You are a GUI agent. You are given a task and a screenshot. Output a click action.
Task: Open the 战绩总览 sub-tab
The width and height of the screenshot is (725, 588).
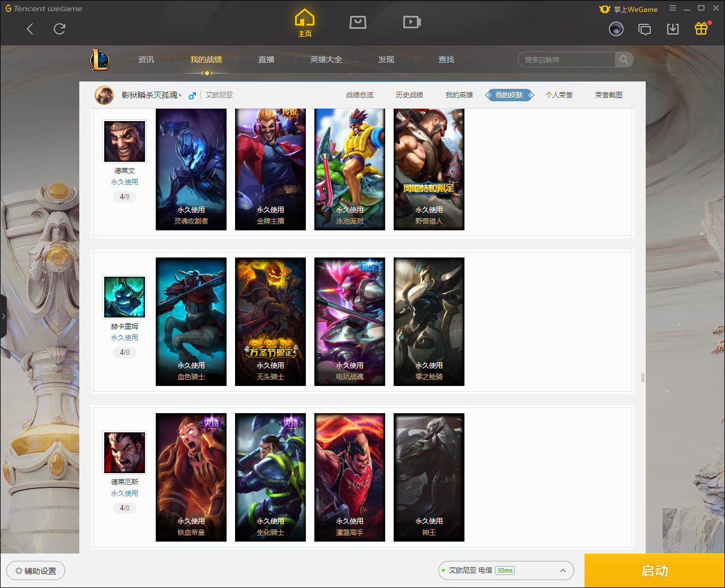click(x=360, y=95)
